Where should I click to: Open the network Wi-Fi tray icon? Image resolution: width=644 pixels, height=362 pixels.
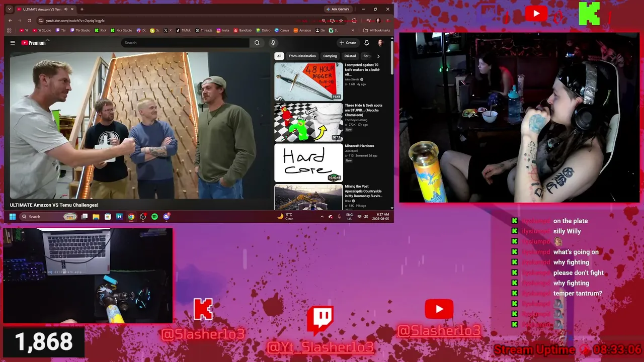359,217
